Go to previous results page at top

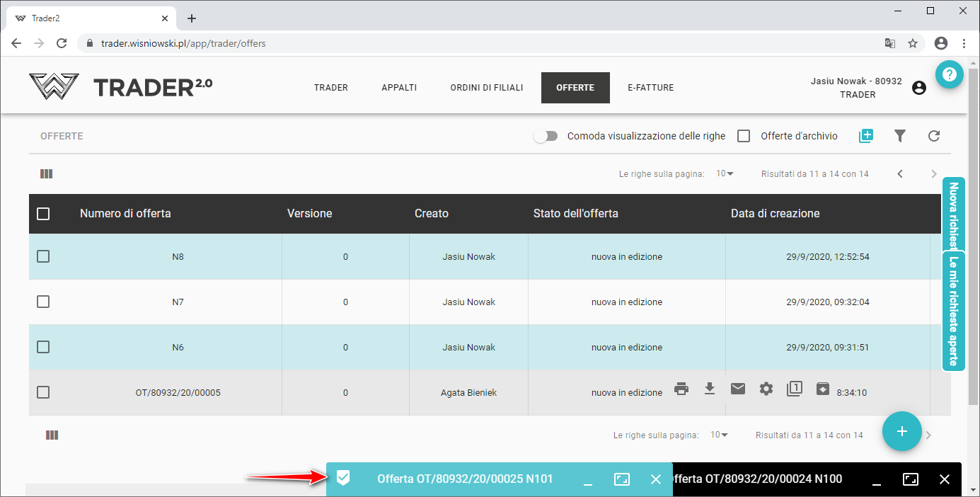[900, 173]
